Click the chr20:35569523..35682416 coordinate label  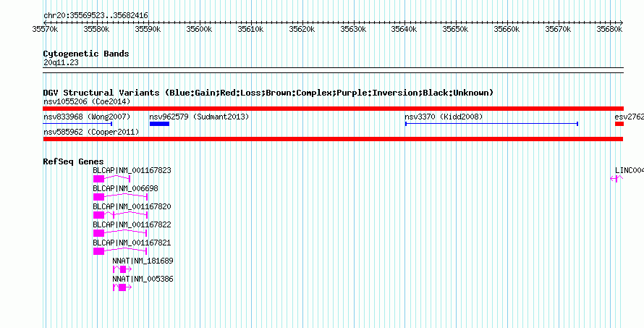pyautogui.click(x=96, y=16)
